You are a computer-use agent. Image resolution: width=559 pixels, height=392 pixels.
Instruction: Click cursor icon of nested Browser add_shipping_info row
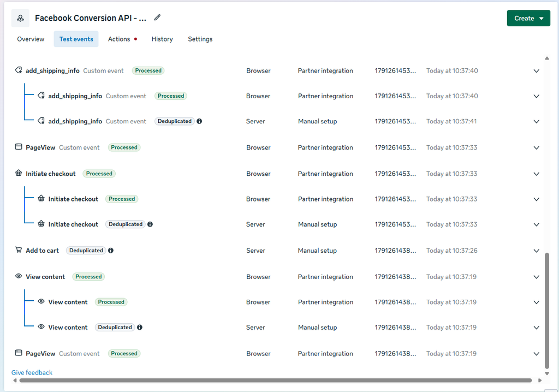click(x=41, y=96)
